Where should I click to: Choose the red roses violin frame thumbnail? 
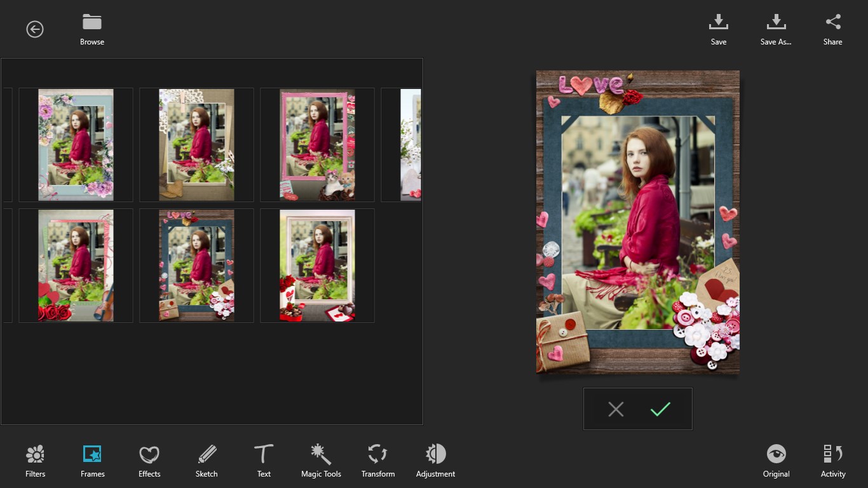(76, 266)
